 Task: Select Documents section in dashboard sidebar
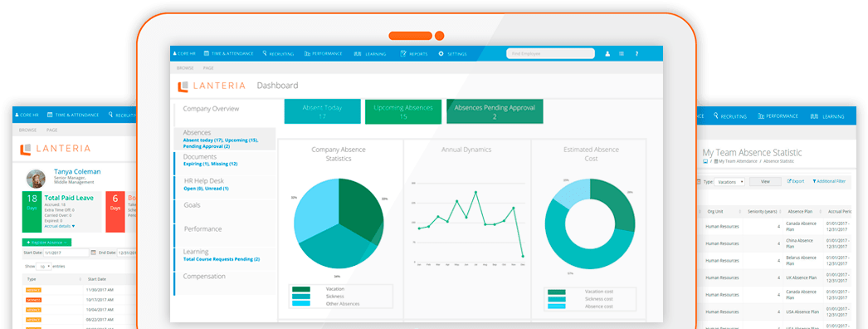pos(200,157)
